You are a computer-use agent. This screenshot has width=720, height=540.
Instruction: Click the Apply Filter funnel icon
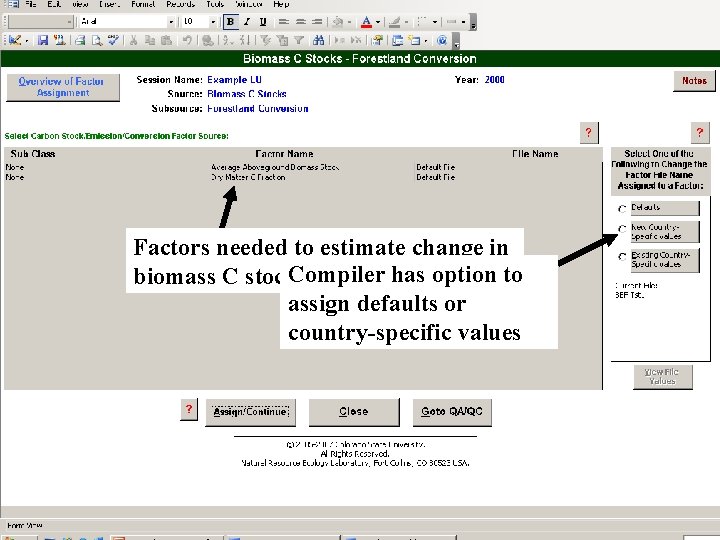pos(298,40)
